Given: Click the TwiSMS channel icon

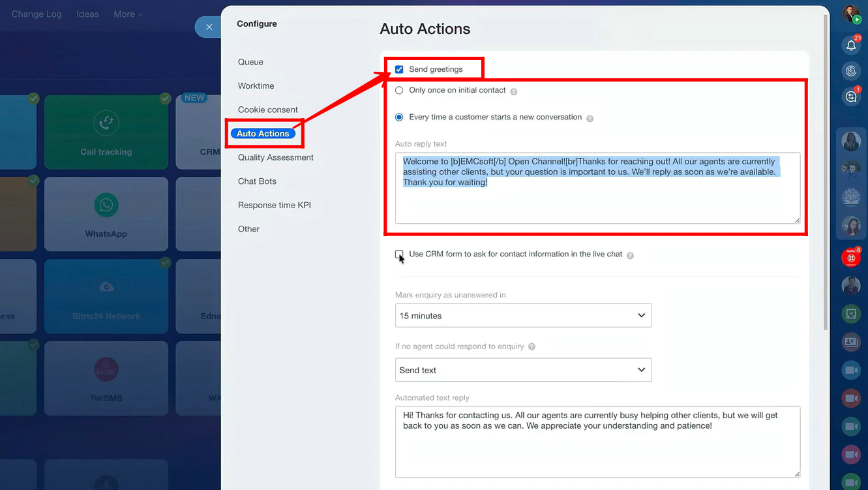Looking at the screenshot, I should click(x=106, y=369).
